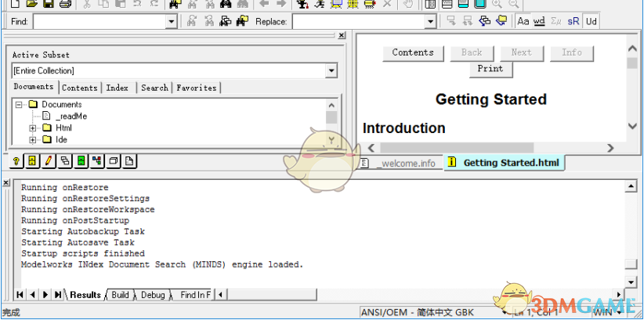Screen dimensions: 644x320
Task: Click the solid black binoculars search icon
Action: coord(226,4)
